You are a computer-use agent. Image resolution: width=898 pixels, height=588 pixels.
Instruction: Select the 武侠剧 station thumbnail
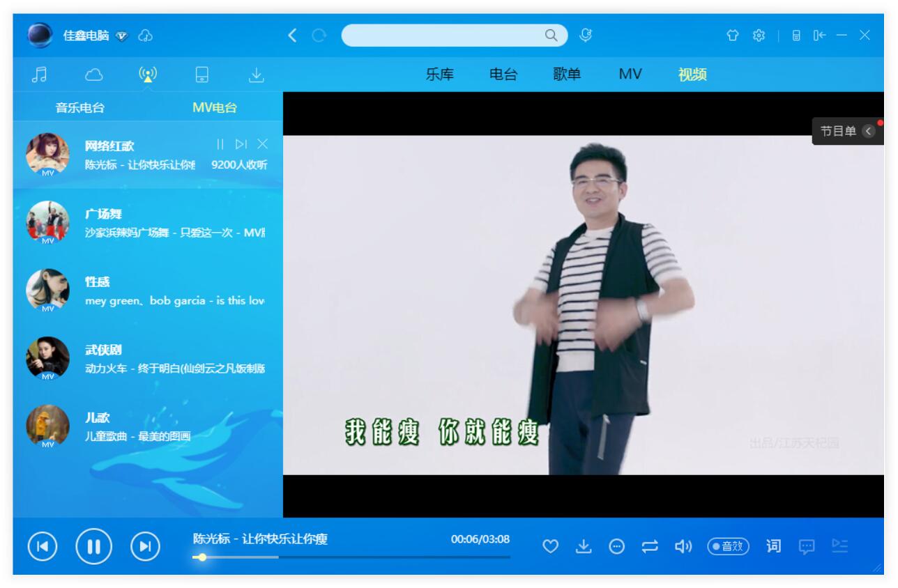tap(47, 358)
